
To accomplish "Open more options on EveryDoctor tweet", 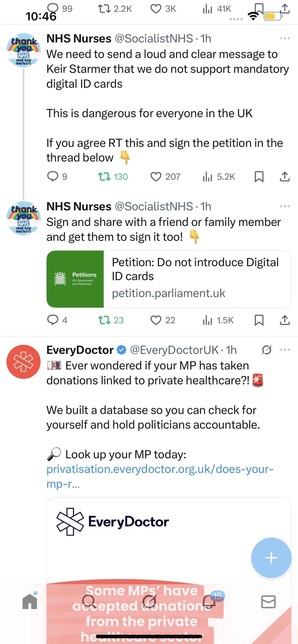I will (x=285, y=350).
